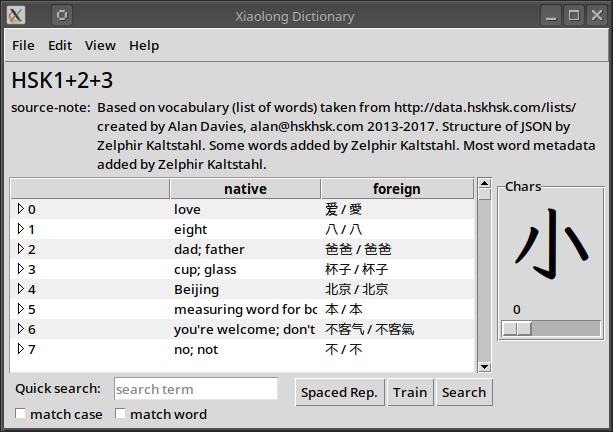Sort by the native column header
The width and height of the screenshot is (613, 432).
coord(245,189)
